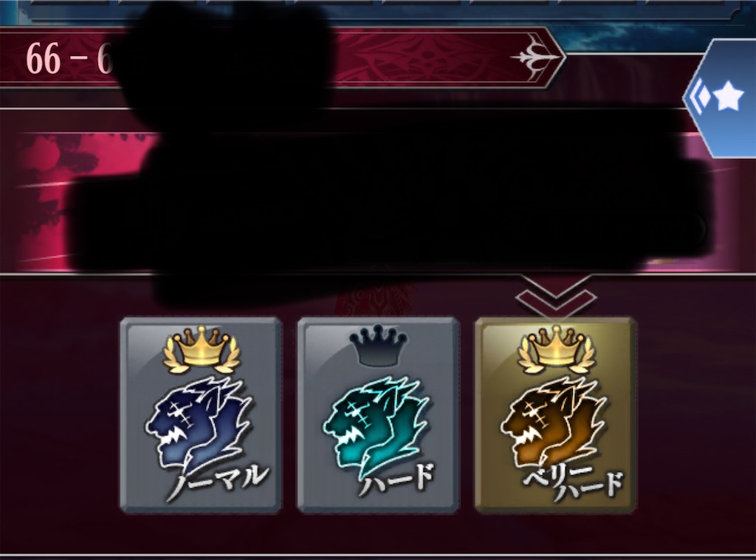Click the white star in the hexagon tab

tap(728, 97)
